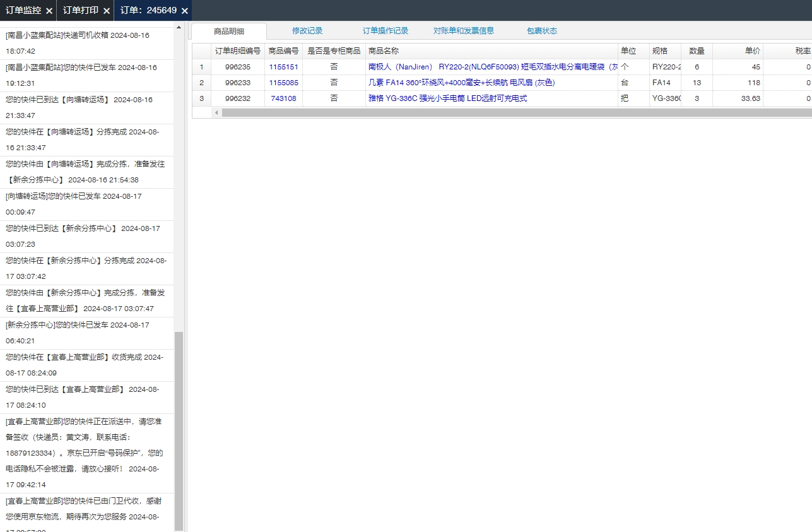812x532 pixels.
Task: Switch to the 订单打印 tab
Action: pyautogui.click(x=81, y=10)
